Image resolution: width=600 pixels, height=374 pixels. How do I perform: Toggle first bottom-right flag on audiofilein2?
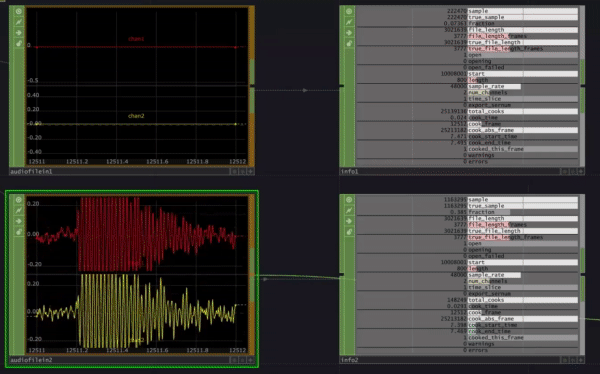click(234, 360)
